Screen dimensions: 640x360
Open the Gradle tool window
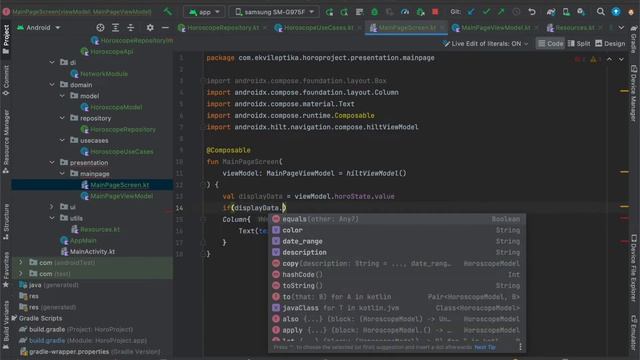(633, 39)
